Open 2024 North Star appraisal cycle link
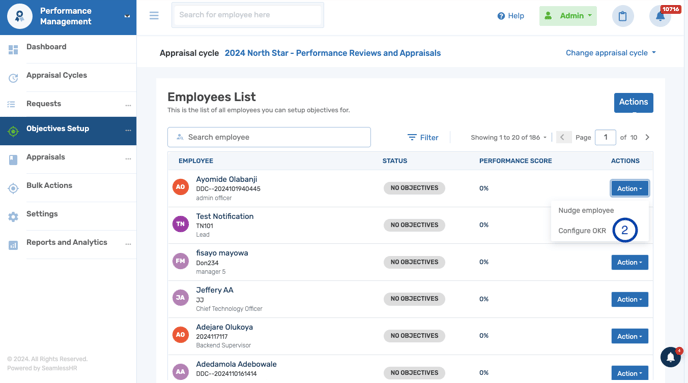 click(x=333, y=53)
